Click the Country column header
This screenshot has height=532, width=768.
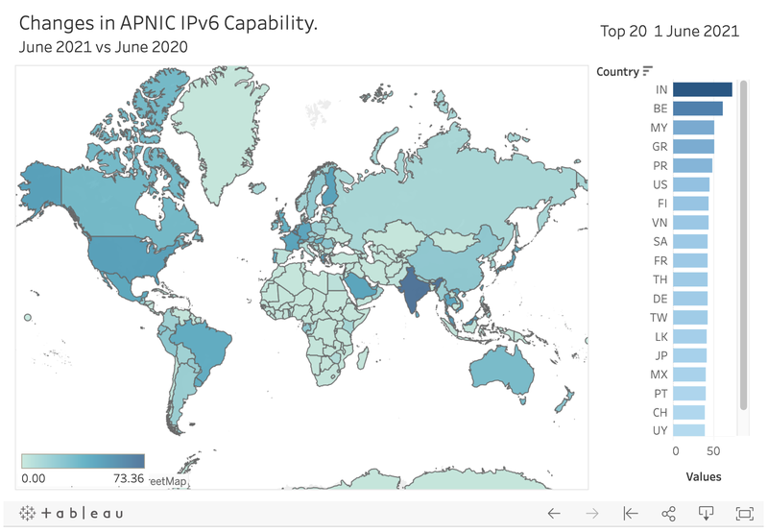tap(617, 71)
